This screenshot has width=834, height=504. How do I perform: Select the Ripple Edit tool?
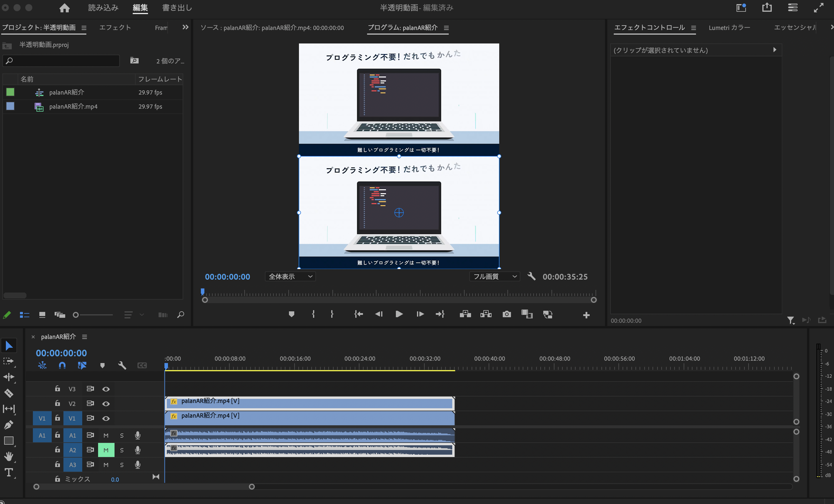[9, 377]
